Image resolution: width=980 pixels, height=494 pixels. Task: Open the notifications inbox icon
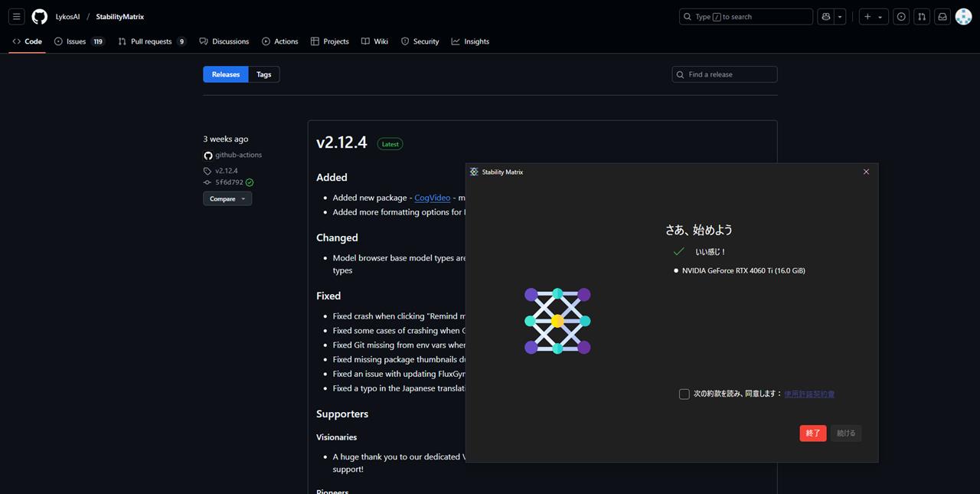tap(942, 17)
